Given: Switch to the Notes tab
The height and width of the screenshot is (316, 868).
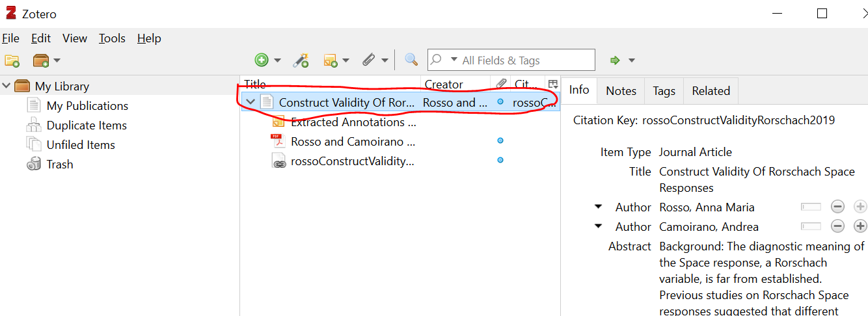Looking at the screenshot, I should 621,91.
